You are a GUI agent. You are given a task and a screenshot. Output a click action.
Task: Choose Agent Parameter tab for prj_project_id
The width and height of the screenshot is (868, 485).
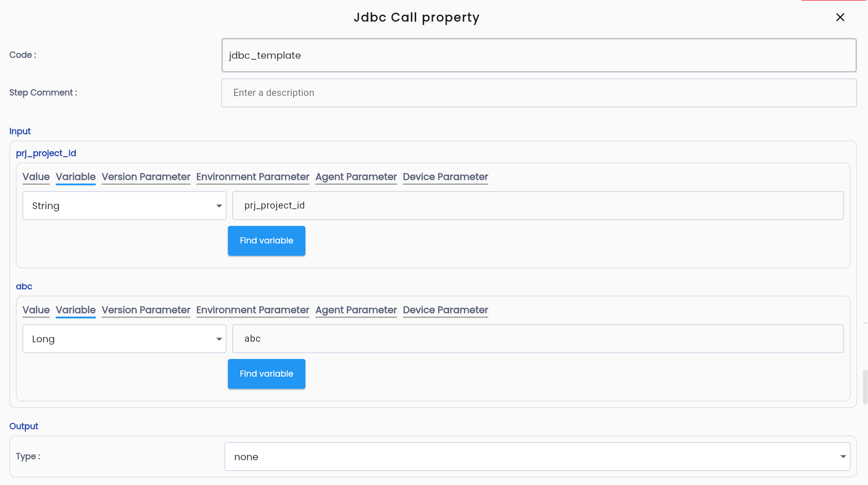pyautogui.click(x=356, y=177)
